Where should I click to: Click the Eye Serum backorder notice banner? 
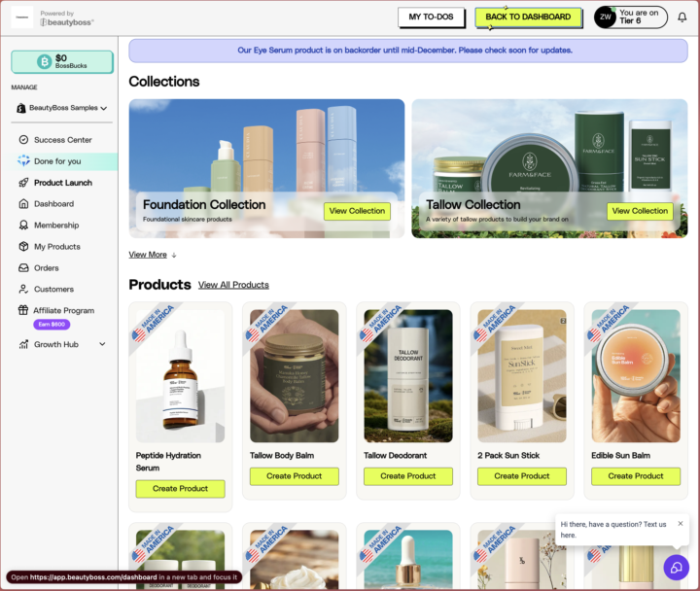click(x=408, y=51)
